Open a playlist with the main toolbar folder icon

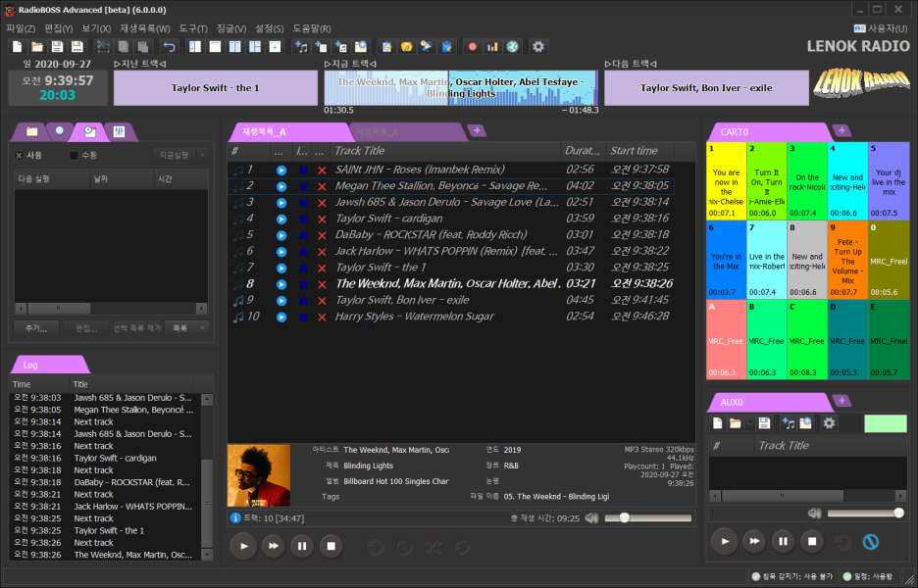click(x=37, y=47)
